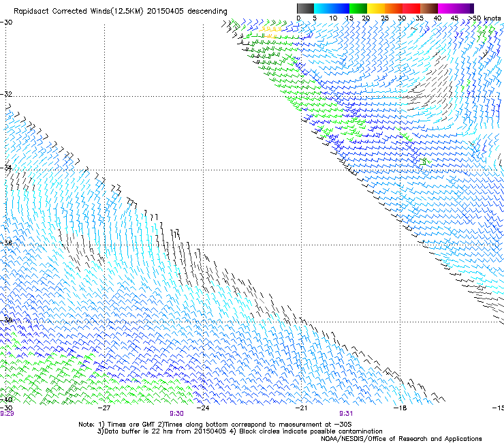Click the 'measurement at -30S' note text
The image size is (504, 443).
pos(315,425)
